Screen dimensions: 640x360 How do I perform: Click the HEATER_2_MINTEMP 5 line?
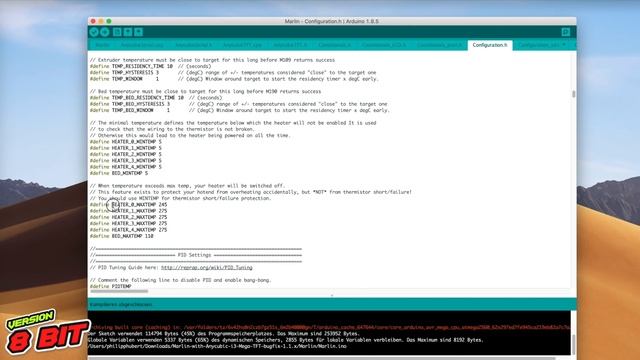click(x=126, y=154)
